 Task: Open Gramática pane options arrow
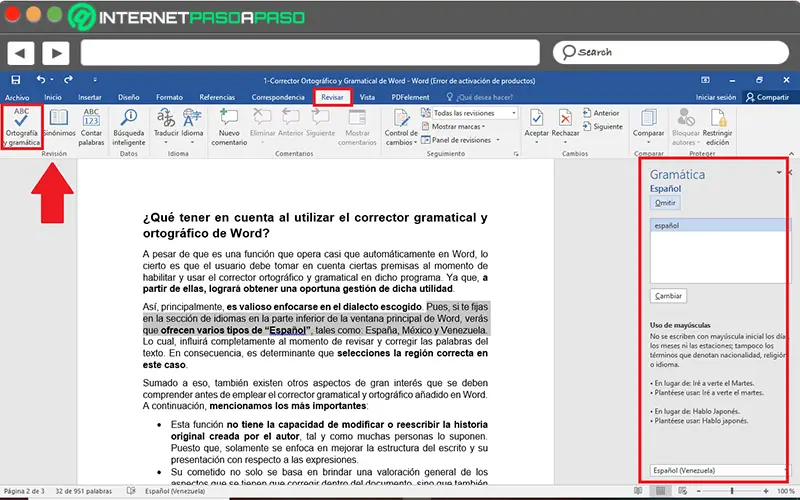[779, 173]
